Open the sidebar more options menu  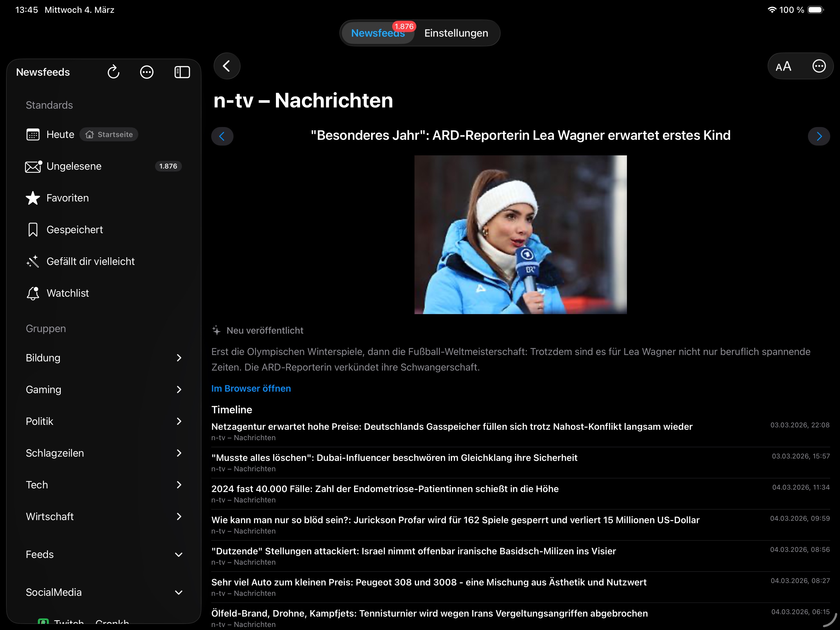(x=147, y=72)
